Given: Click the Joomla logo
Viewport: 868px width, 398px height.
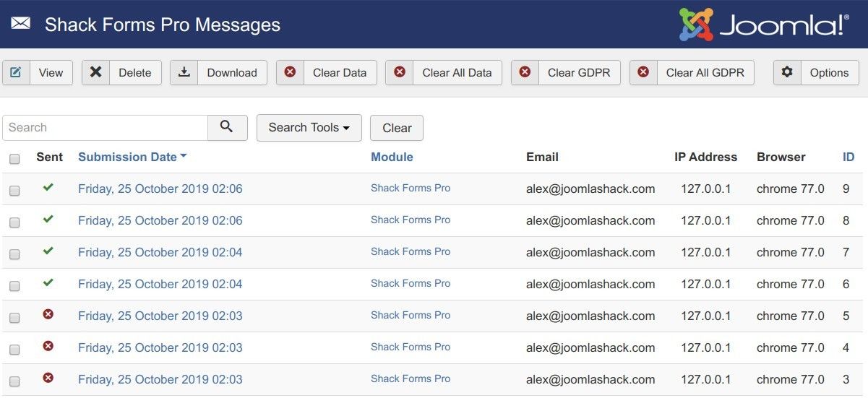Looking at the screenshot, I should coord(764,25).
